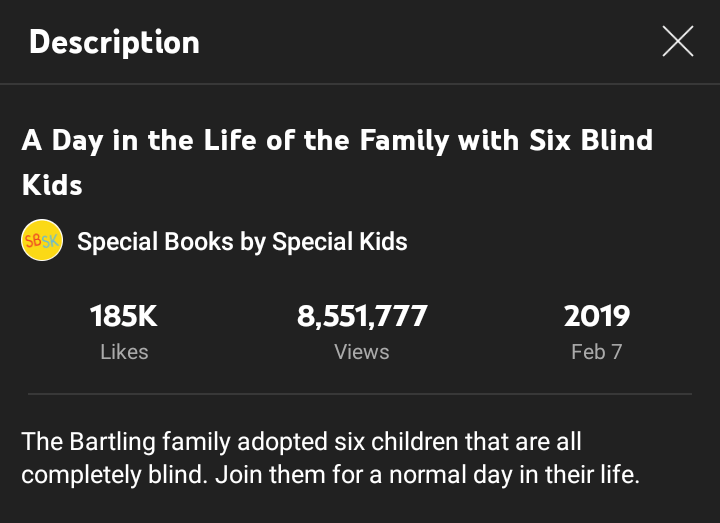Click the separator line under the Description header

(x=360, y=84)
